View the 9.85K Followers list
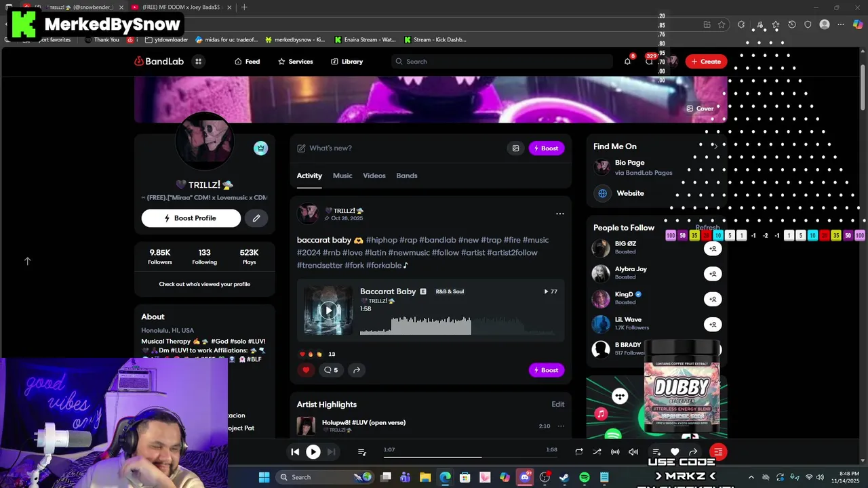 [x=160, y=256]
